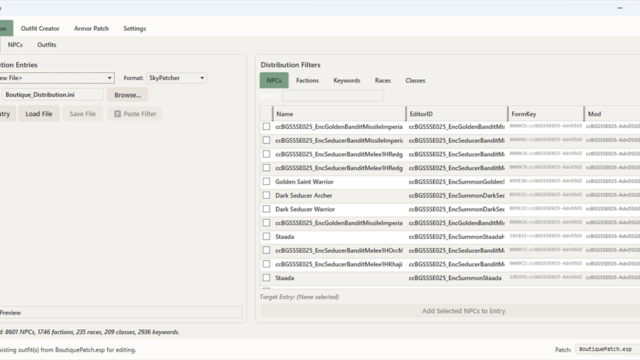
Task: Open the Outfit Creator tab
Action: coord(40,29)
